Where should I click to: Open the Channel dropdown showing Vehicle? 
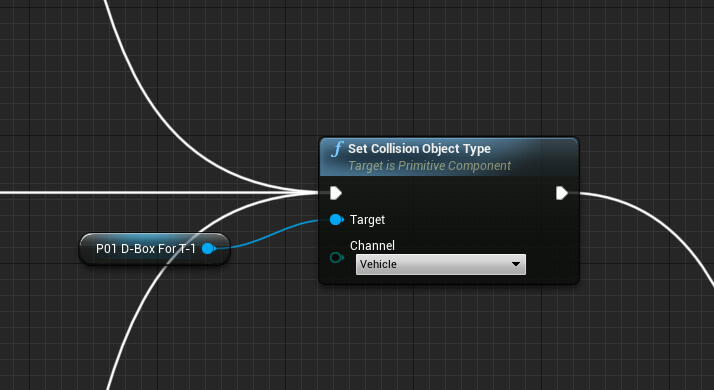tap(441, 264)
